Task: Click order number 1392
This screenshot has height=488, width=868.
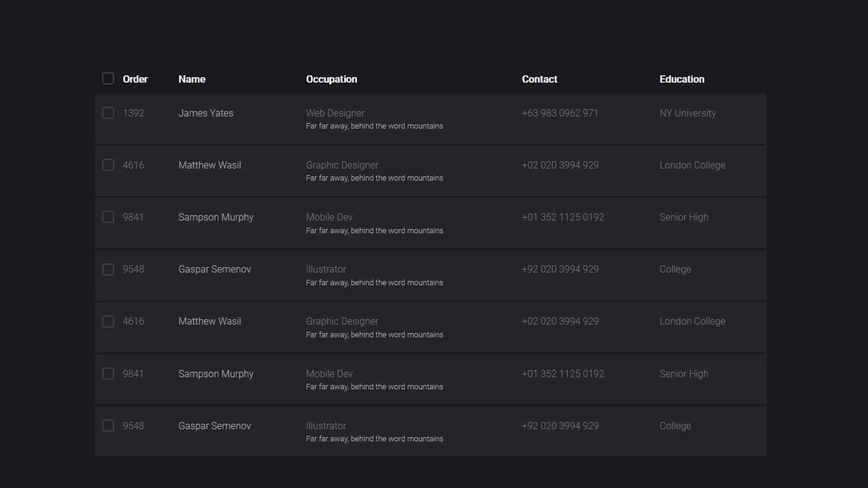Action: point(134,113)
